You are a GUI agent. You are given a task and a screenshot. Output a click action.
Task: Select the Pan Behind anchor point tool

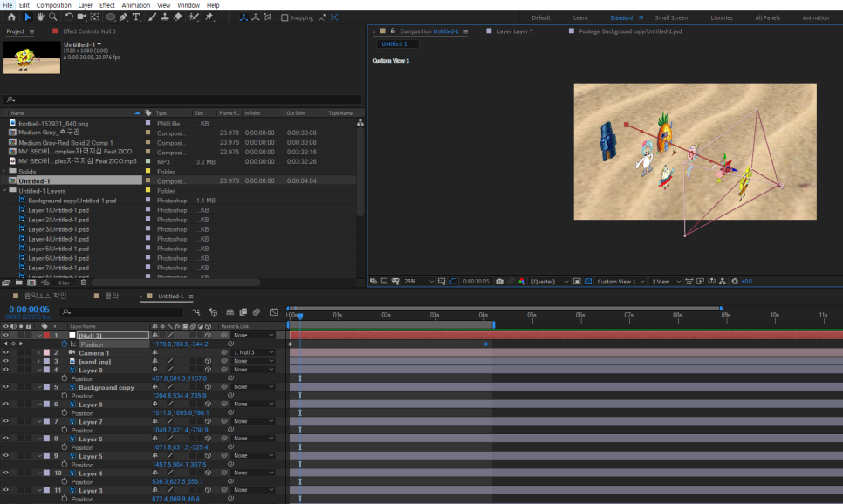[94, 17]
